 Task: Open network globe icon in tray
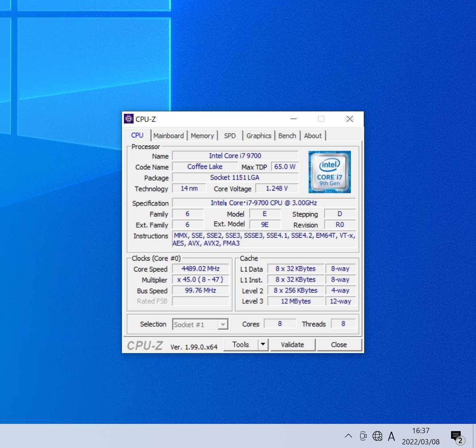(377, 436)
